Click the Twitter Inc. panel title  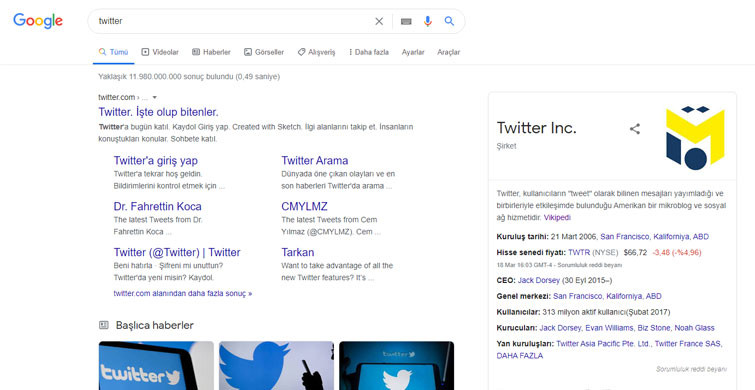pyautogui.click(x=536, y=128)
